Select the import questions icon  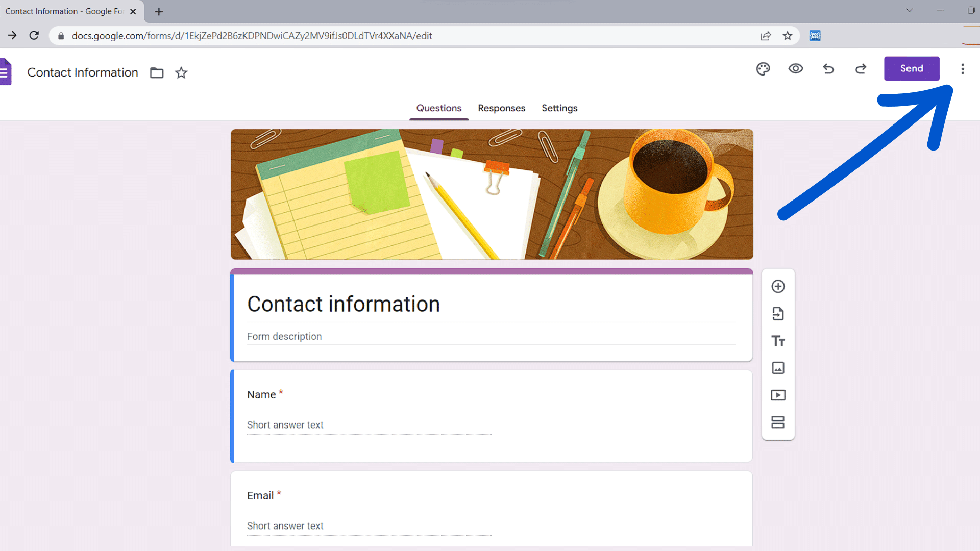(x=778, y=314)
